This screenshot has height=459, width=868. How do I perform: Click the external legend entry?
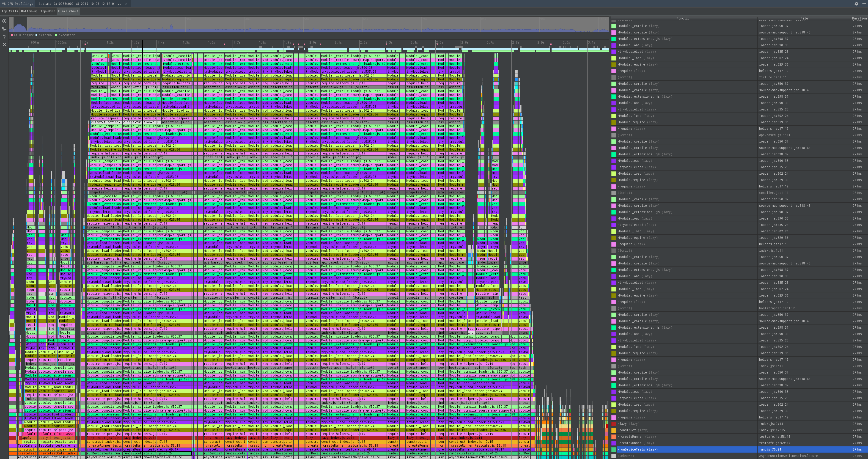pyautogui.click(x=45, y=35)
